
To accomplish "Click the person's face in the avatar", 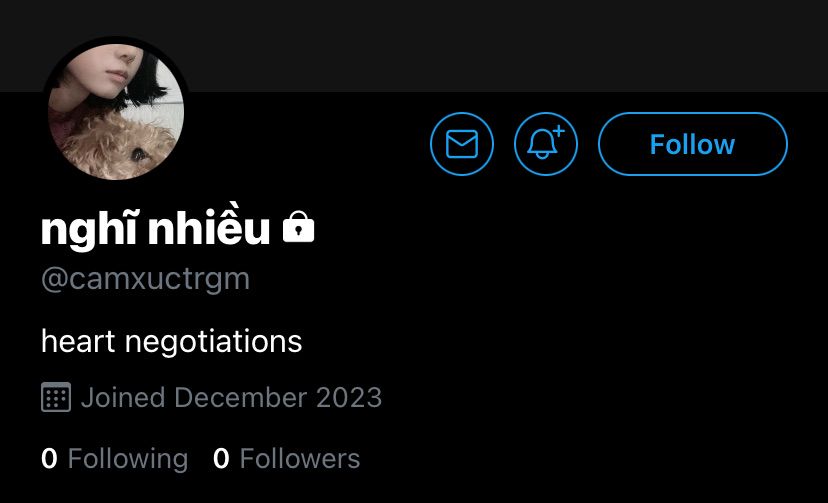I will [x=100, y=71].
